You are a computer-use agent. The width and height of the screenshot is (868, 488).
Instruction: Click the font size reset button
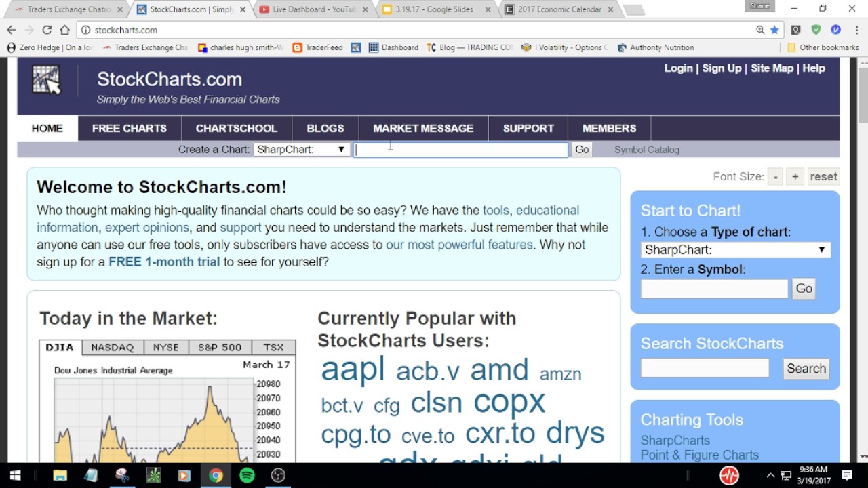point(823,176)
